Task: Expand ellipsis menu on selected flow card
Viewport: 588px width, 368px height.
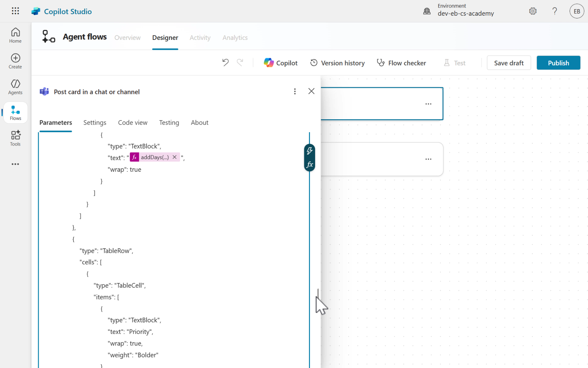Action: click(x=428, y=104)
